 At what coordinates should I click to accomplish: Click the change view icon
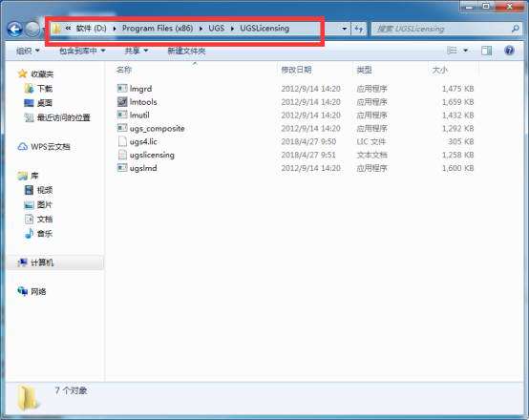(x=452, y=51)
